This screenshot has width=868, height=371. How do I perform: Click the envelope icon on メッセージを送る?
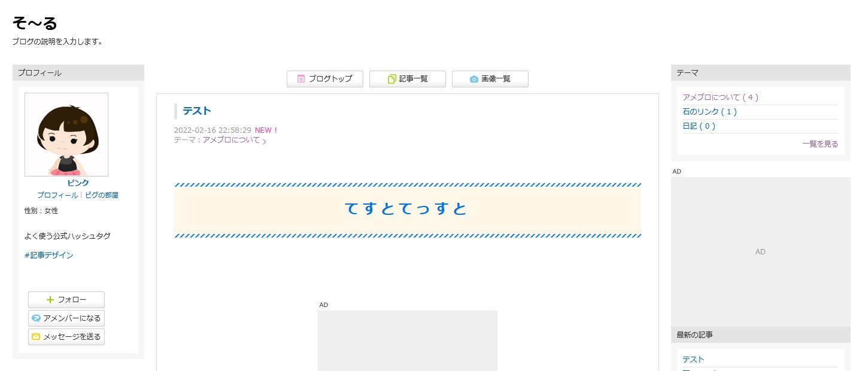tap(36, 337)
